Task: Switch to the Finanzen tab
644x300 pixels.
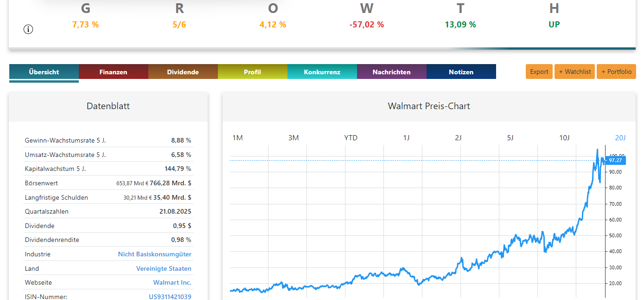Action: coord(114,72)
